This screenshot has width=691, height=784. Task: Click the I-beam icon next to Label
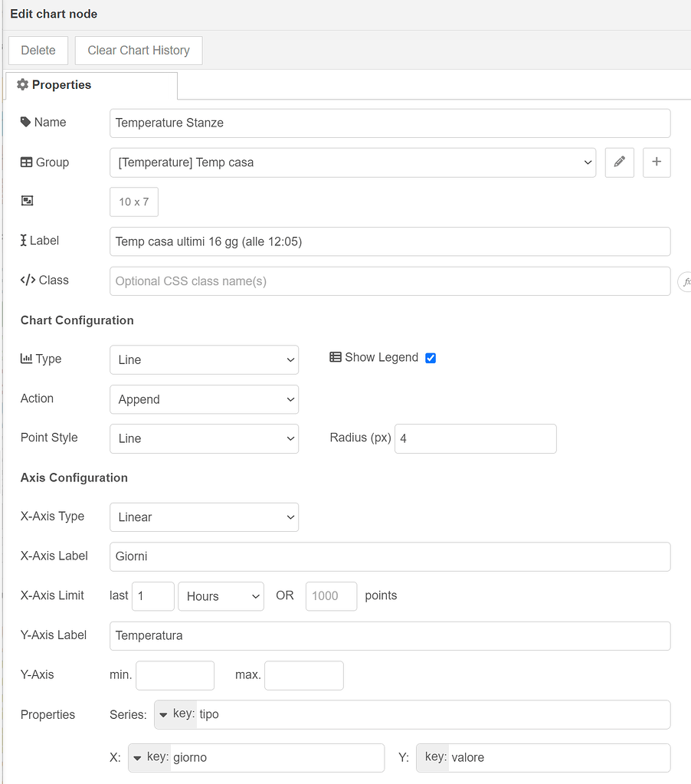click(25, 240)
